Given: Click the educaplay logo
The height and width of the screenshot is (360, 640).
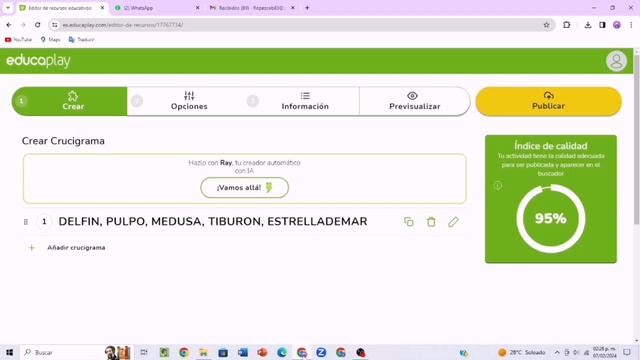Looking at the screenshot, I should 38,61.
